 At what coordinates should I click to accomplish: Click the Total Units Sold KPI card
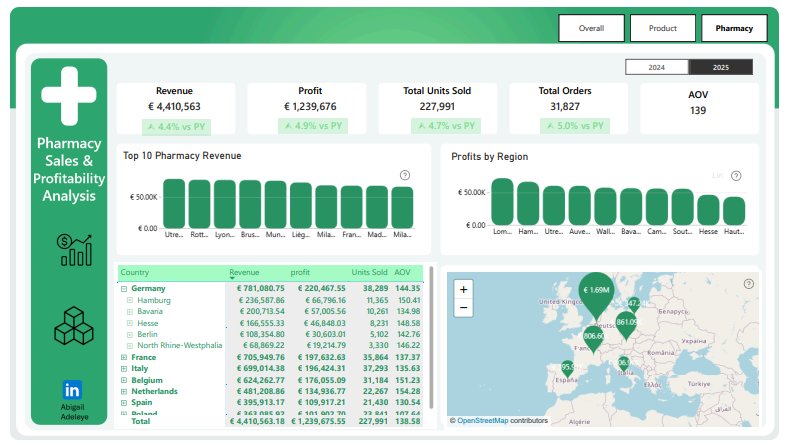coord(438,109)
